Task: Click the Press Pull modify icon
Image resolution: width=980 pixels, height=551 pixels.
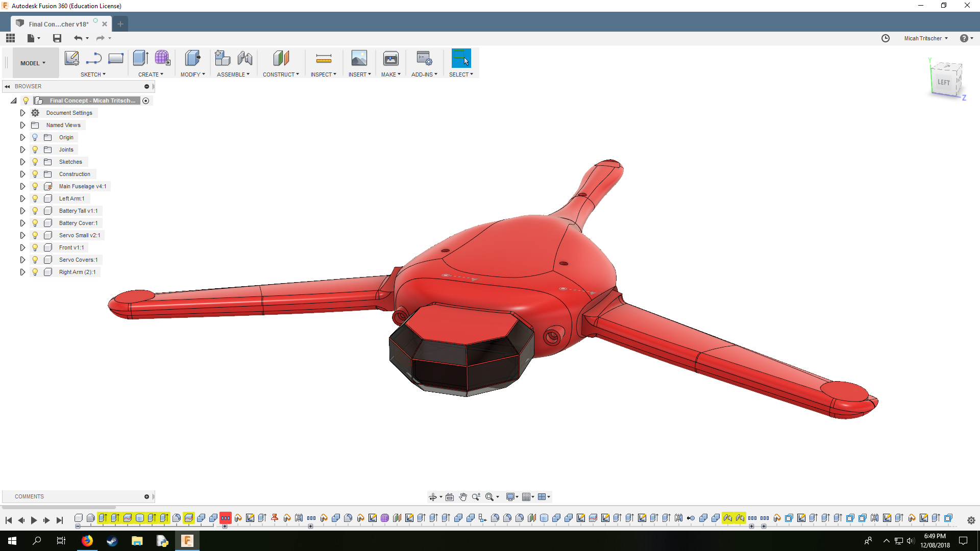Action: tap(192, 58)
